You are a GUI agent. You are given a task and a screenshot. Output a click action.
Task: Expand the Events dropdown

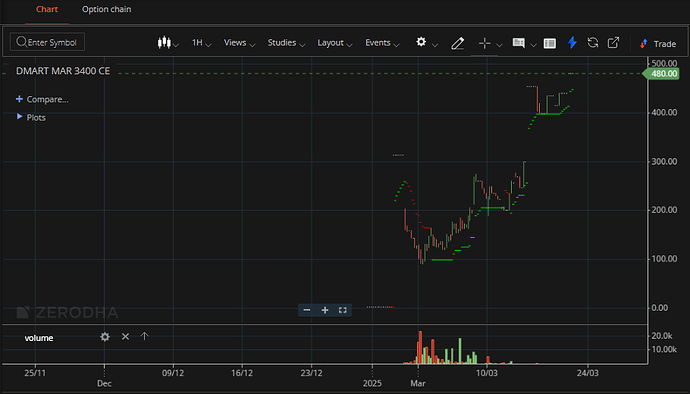point(382,43)
